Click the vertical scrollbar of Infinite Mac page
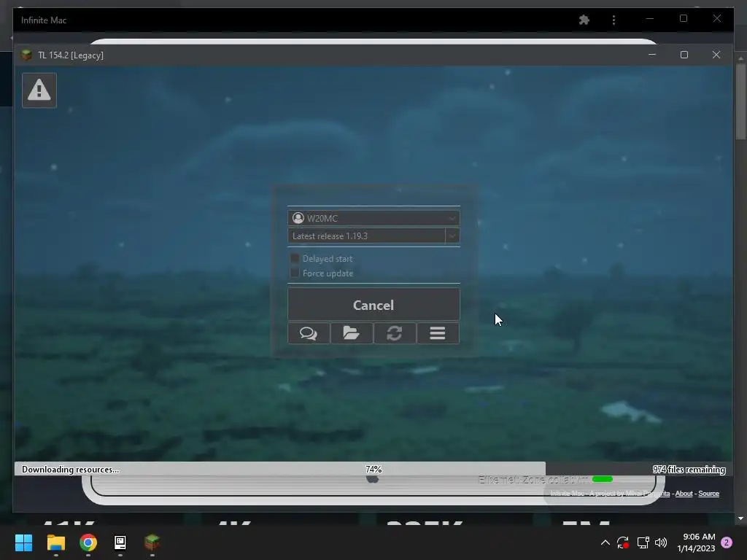Viewport: 747px width, 560px height. pyautogui.click(x=740, y=101)
